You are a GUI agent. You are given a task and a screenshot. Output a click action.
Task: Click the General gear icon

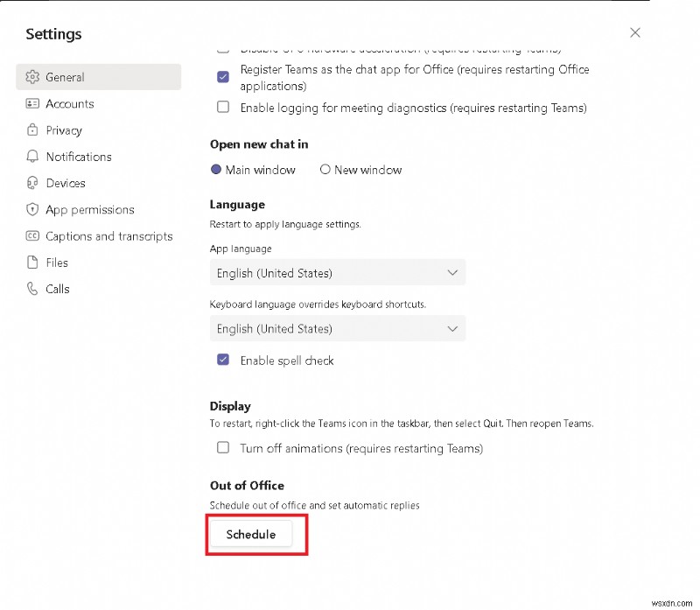pyautogui.click(x=32, y=77)
